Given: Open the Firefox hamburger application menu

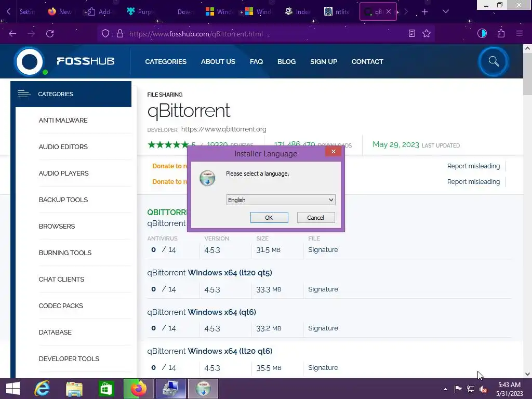Looking at the screenshot, I should [x=520, y=33].
